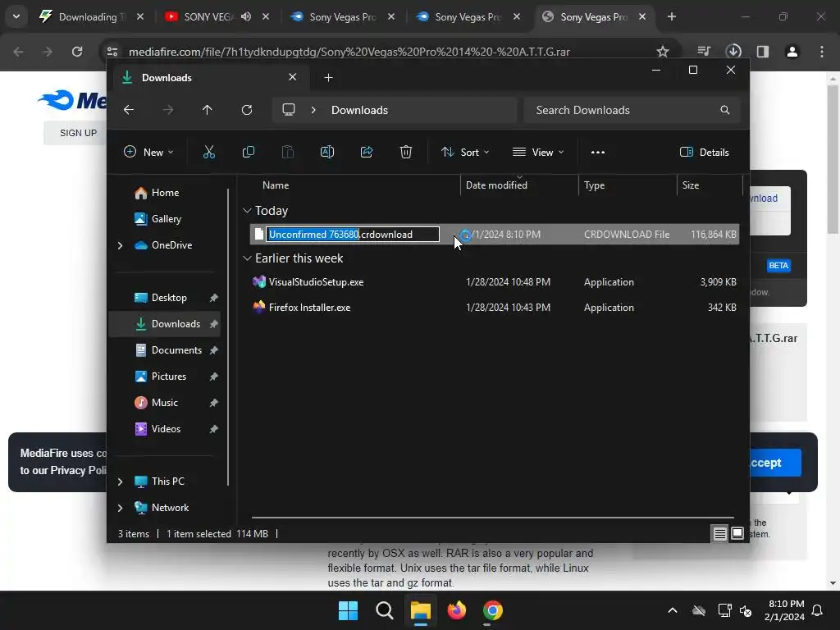Viewport: 840px width, 630px height.
Task: Click the Delete trash icon
Action: click(406, 152)
